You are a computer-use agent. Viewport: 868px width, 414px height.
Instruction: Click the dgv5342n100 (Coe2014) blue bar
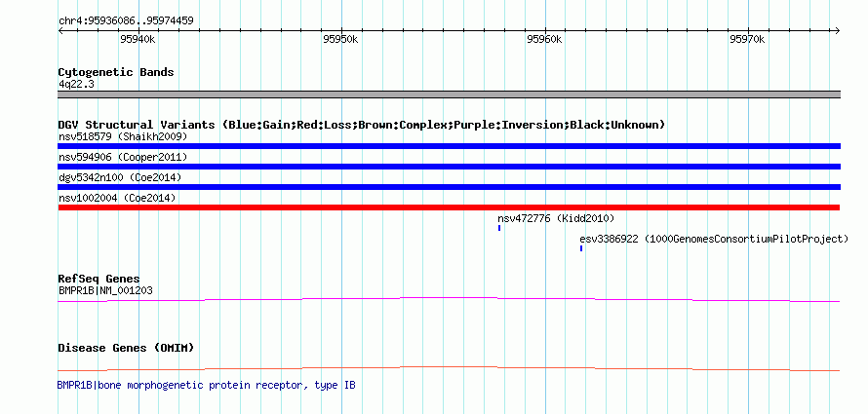449,187
